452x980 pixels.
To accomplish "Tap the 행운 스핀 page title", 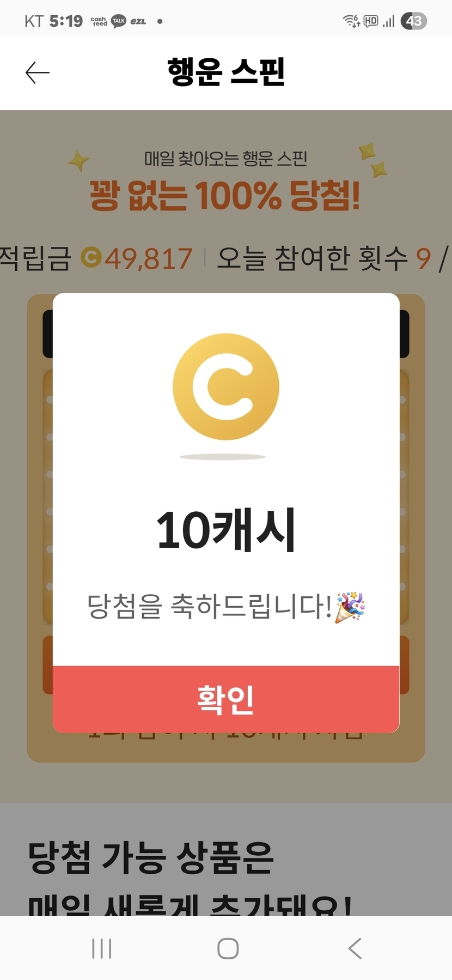I will pyautogui.click(x=226, y=72).
